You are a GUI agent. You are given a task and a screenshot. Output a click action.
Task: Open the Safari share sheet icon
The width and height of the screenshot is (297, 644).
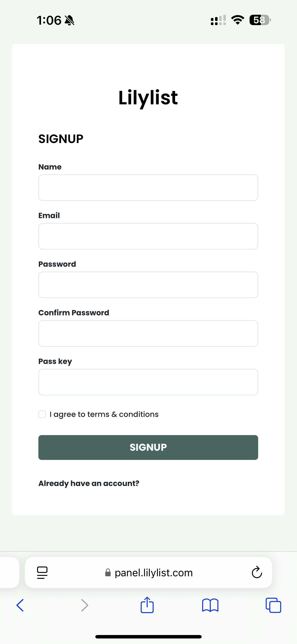(x=147, y=605)
